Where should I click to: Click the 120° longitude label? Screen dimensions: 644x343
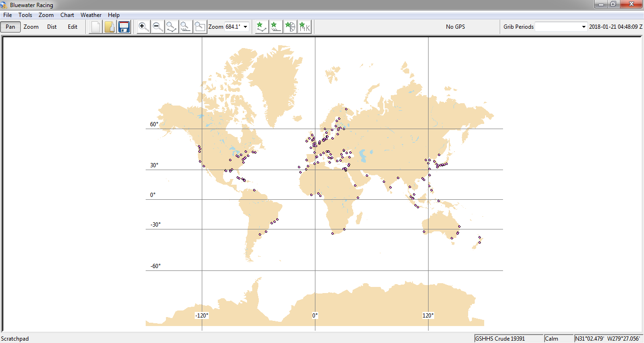click(428, 316)
